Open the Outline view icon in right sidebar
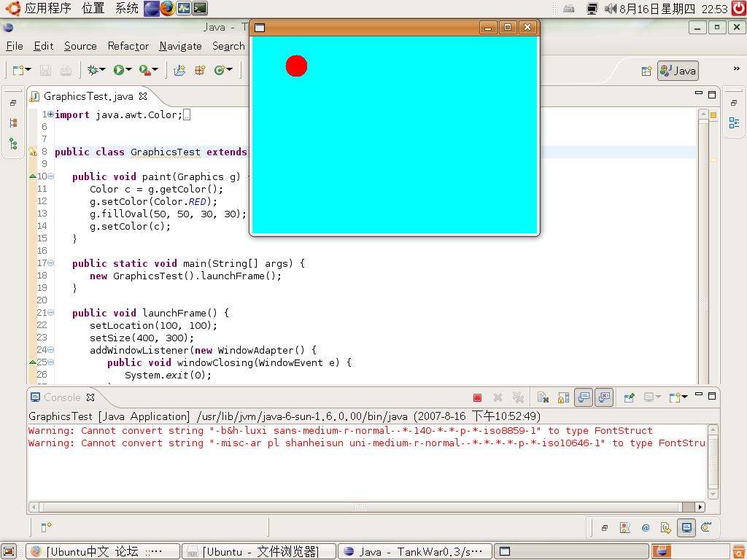747x560 pixels. [734, 122]
